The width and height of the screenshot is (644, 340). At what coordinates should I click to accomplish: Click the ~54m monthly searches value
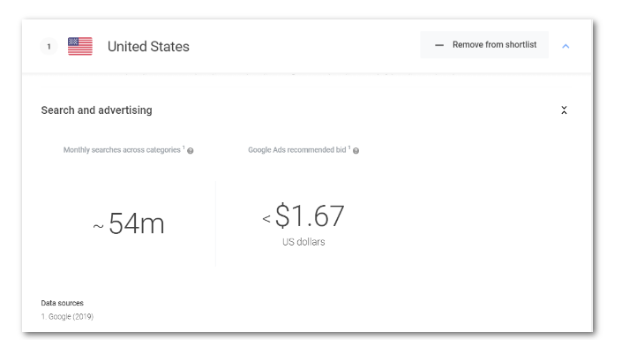tap(129, 224)
